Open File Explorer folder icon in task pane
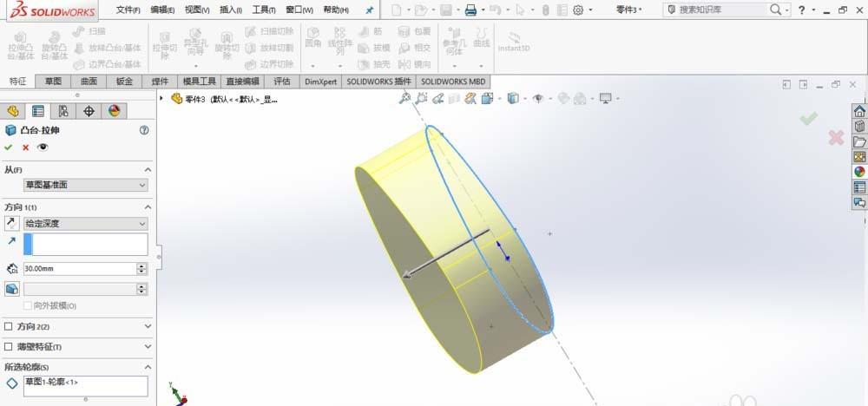This screenshot has width=868, height=406. tap(859, 141)
